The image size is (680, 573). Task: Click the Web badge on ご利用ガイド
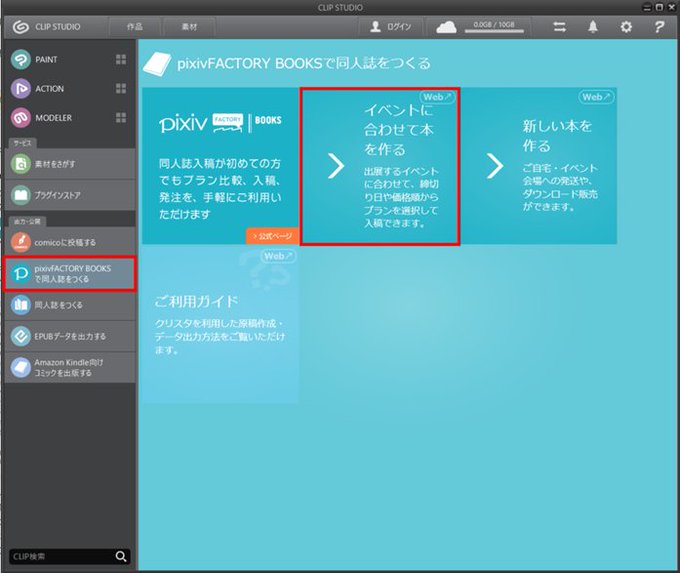(x=278, y=256)
